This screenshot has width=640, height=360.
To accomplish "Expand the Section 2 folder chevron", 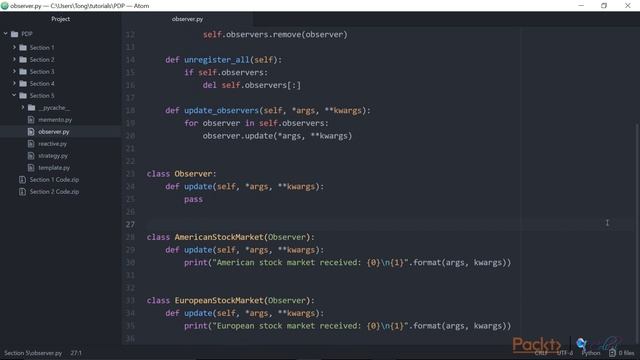I will [14, 59].
